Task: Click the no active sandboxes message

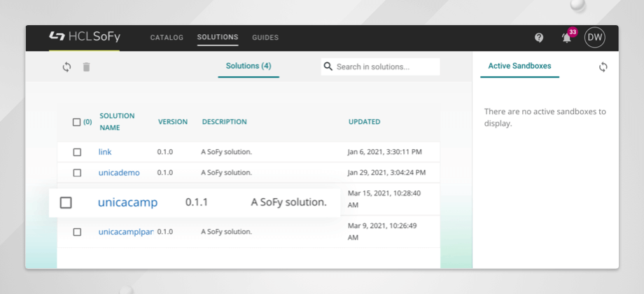Action: click(545, 118)
